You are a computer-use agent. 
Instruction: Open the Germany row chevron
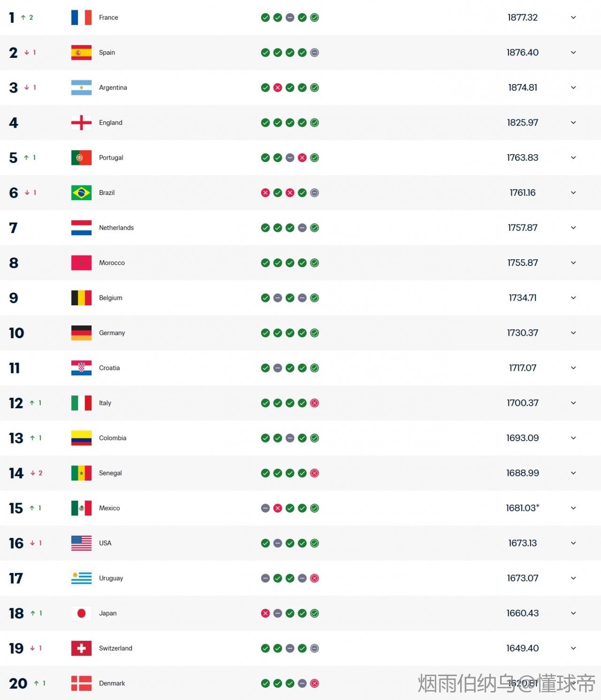coord(573,333)
